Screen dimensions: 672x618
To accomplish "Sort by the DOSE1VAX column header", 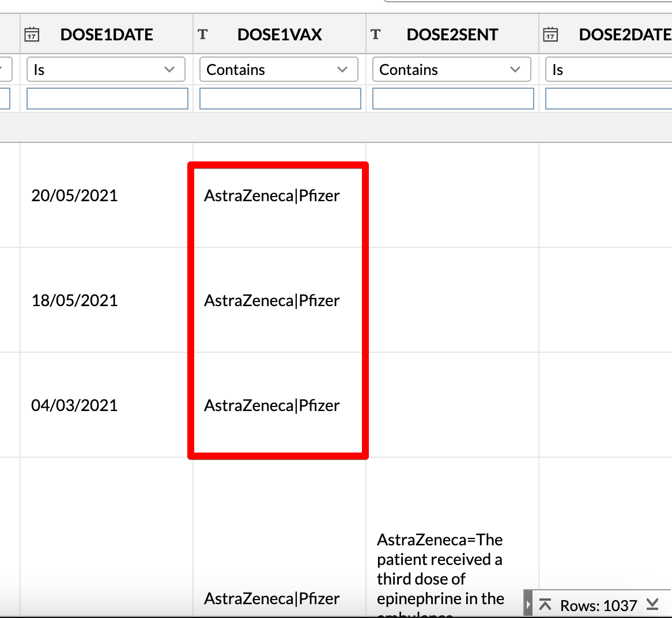I will click(x=280, y=35).
